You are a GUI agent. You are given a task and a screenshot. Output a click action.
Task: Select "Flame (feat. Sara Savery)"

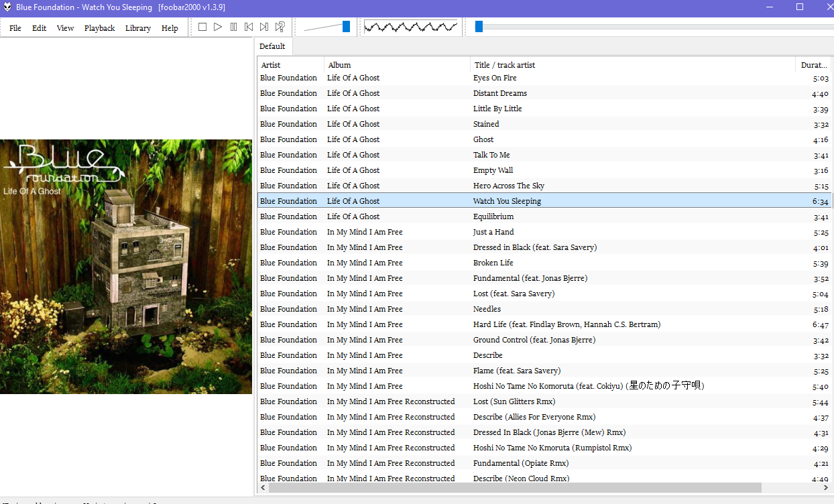517,371
